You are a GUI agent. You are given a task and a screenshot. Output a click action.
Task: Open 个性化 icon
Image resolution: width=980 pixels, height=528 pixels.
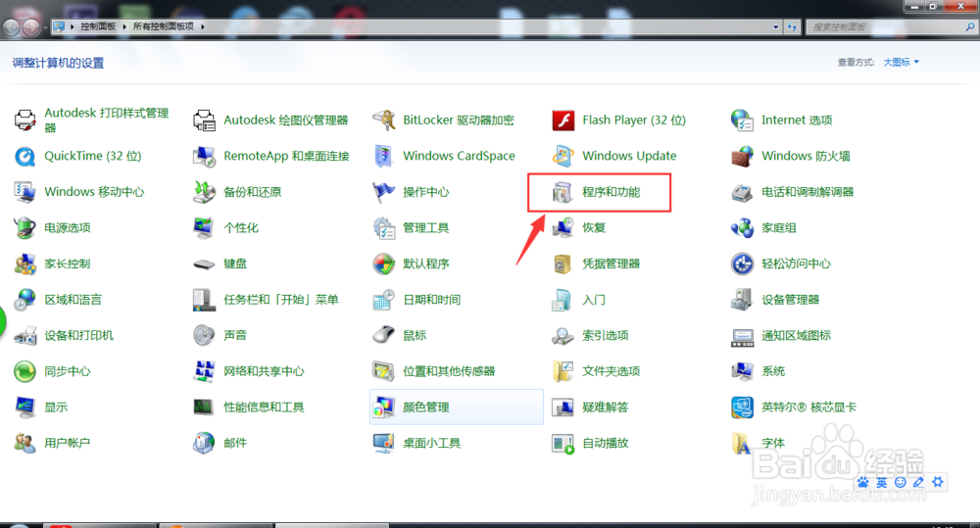(x=205, y=228)
